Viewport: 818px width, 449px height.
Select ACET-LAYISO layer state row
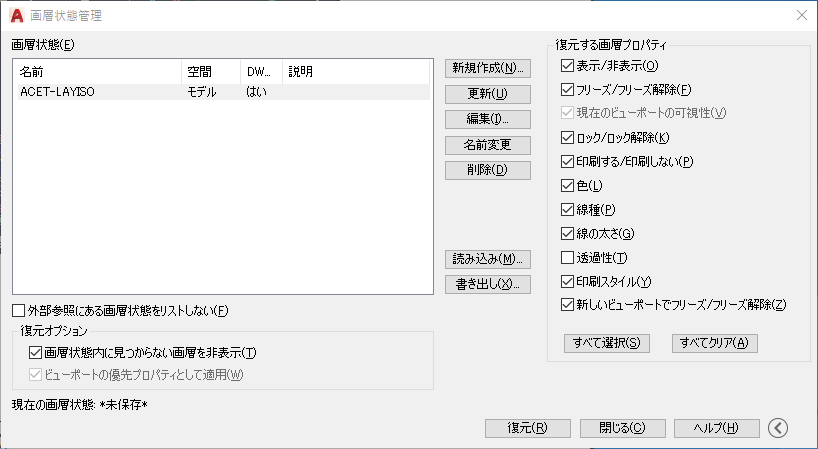click(224, 92)
